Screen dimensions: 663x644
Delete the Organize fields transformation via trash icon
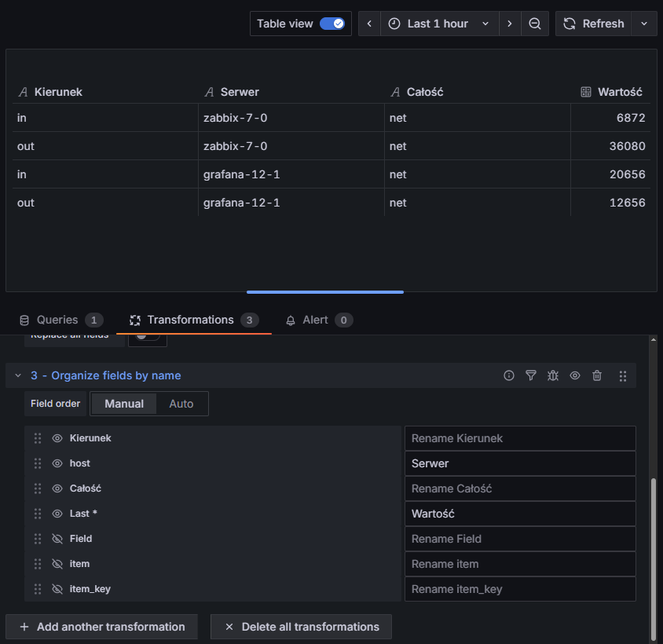[597, 376]
